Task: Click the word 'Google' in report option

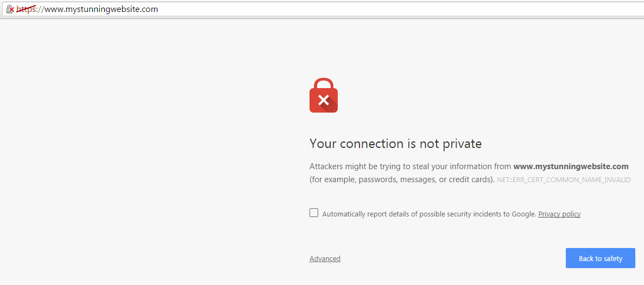Action: coord(523,214)
